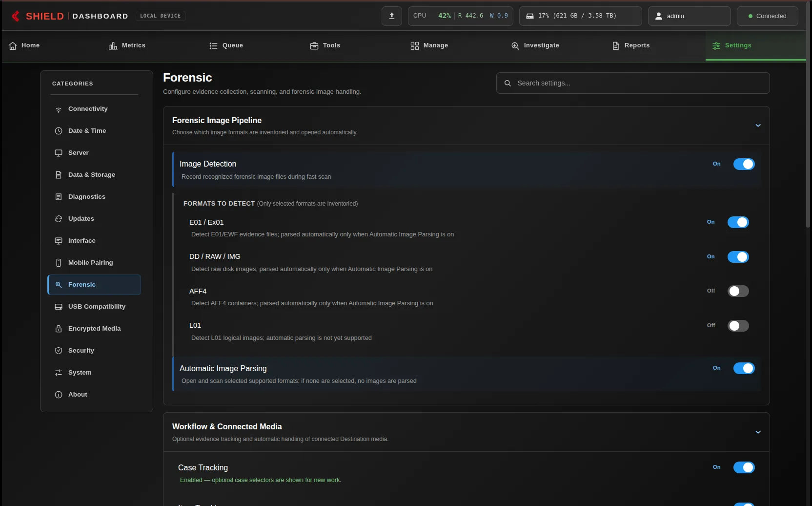
Task: Click the disk storage drive icon
Action: (x=530, y=16)
